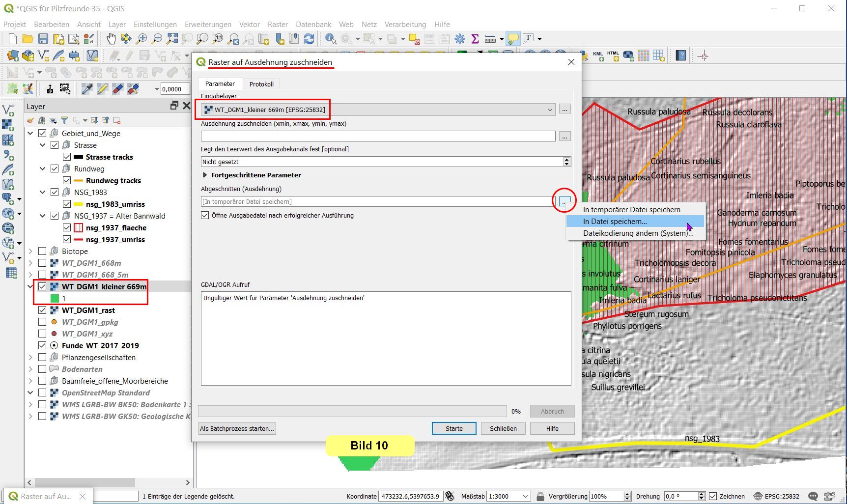Viewport: 847px width, 504px height.
Task: Save the project with the floppy disk icon
Action: (x=43, y=39)
